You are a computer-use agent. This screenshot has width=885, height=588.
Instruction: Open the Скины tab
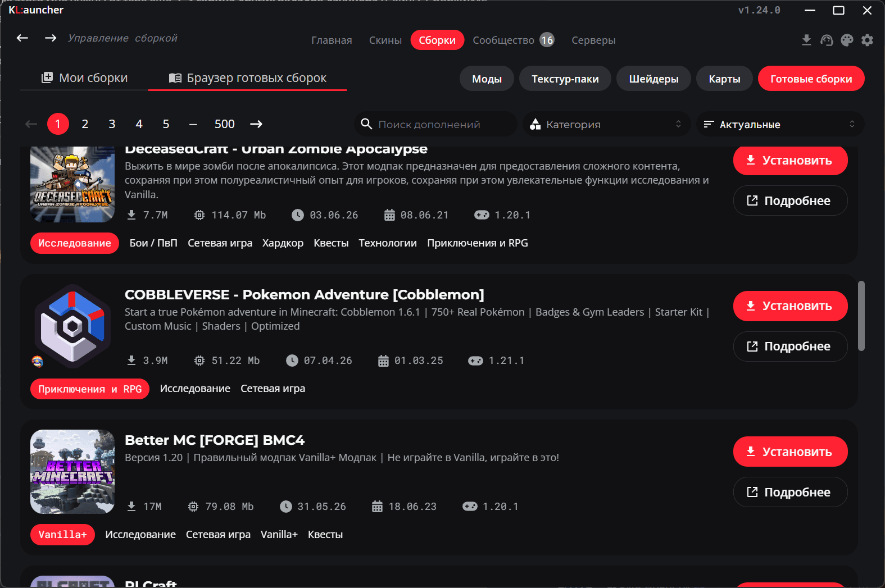(x=385, y=40)
